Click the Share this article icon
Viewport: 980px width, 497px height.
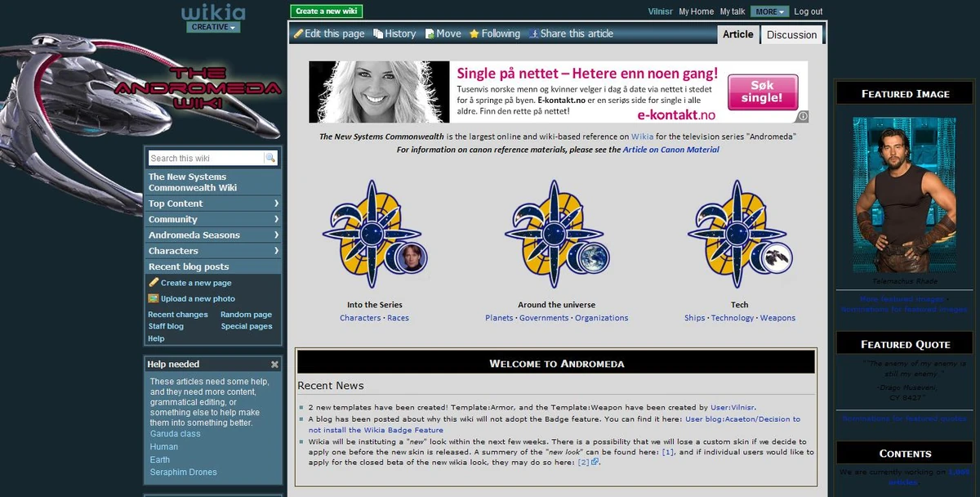[535, 34]
